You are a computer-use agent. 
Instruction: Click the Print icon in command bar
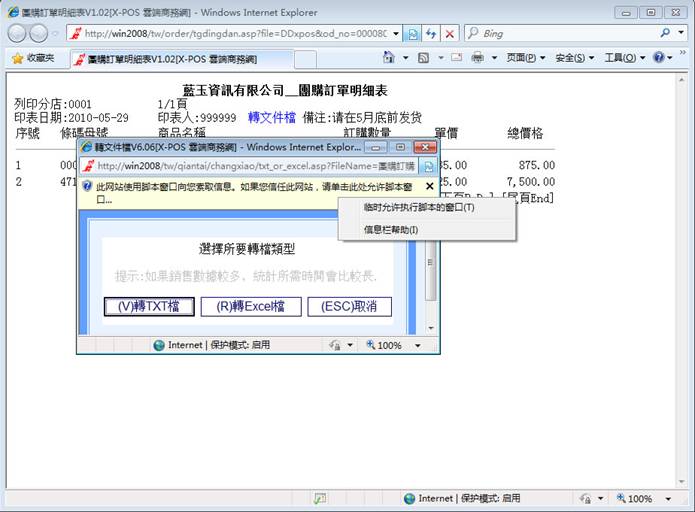tap(478, 58)
